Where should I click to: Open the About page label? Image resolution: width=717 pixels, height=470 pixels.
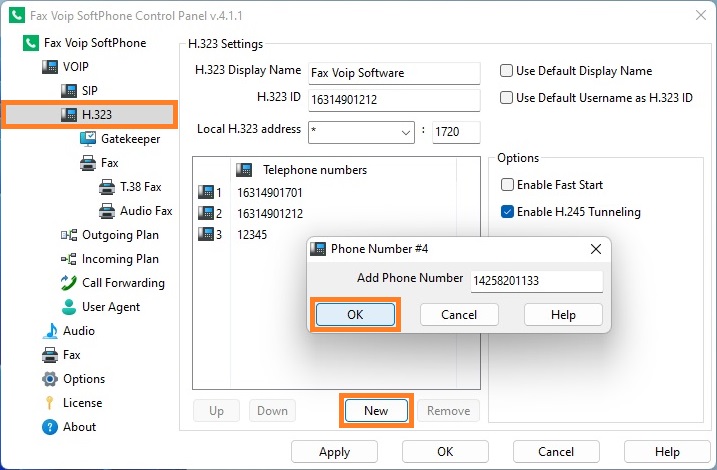pos(80,427)
